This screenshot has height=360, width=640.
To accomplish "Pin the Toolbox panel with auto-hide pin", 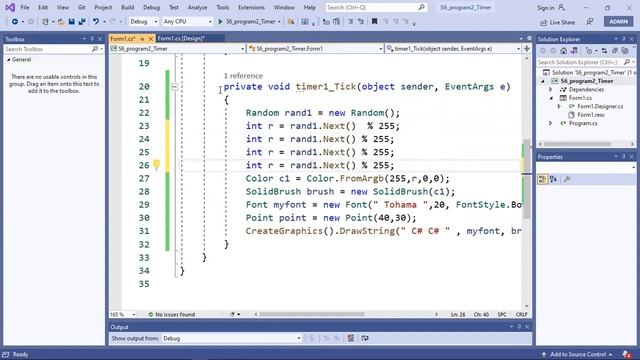I will (x=92, y=39).
